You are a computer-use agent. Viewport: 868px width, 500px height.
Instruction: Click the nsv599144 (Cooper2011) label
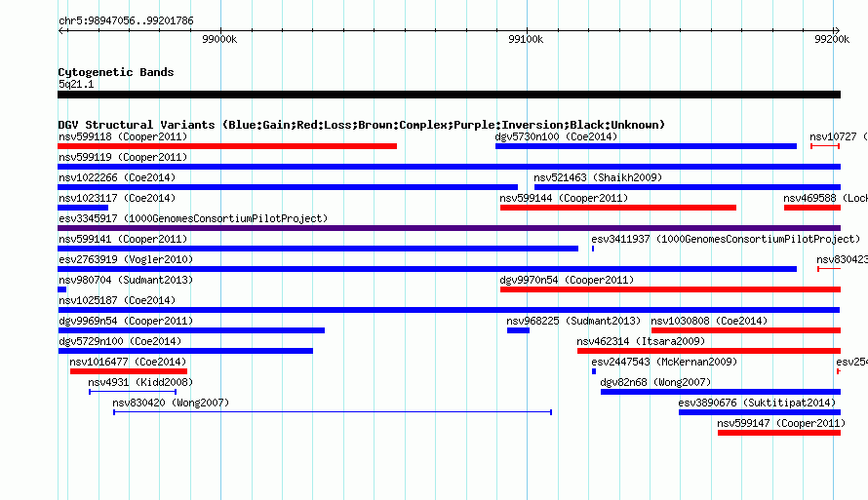coord(564,198)
